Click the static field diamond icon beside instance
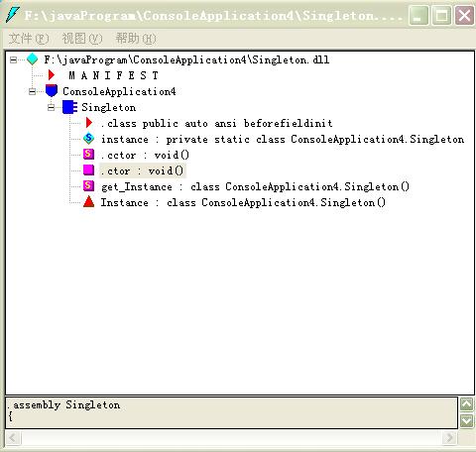 click(x=88, y=139)
